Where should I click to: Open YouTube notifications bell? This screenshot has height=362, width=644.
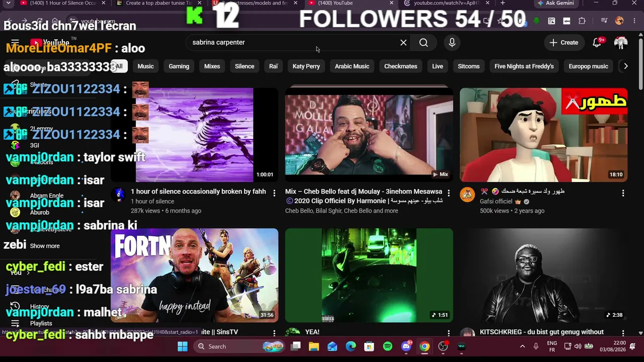[x=597, y=43]
